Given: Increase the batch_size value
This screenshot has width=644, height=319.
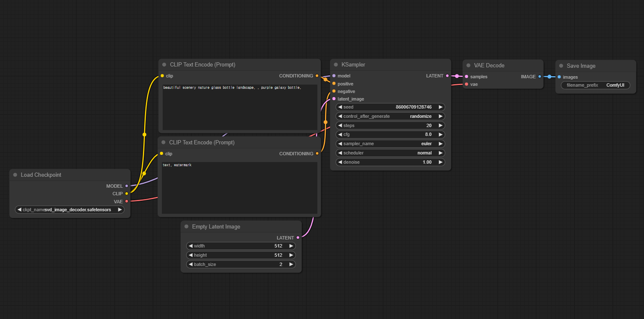Looking at the screenshot, I should (x=291, y=264).
